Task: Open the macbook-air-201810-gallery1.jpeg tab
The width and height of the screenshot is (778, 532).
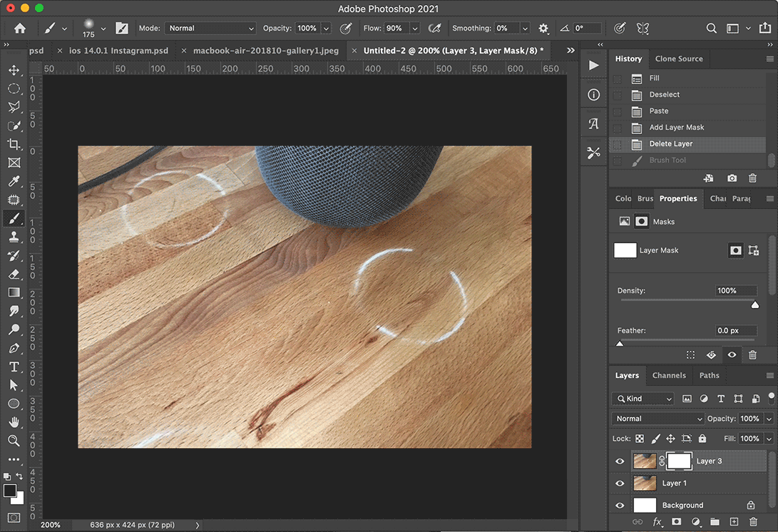Action: [x=266, y=51]
